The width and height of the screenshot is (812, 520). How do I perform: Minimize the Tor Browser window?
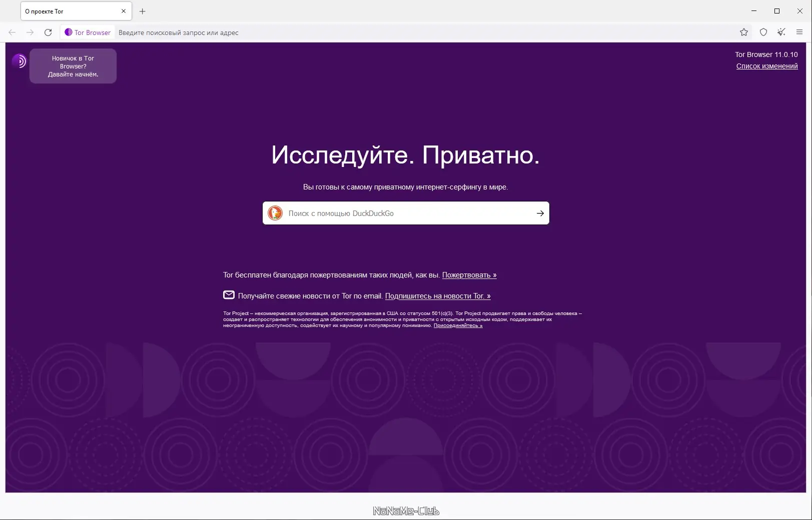pos(754,11)
